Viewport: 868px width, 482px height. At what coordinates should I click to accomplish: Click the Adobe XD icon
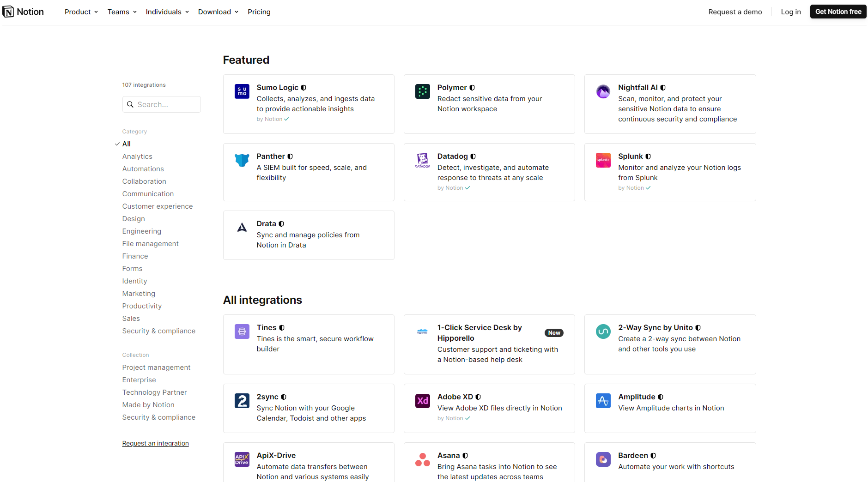[423, 401]
